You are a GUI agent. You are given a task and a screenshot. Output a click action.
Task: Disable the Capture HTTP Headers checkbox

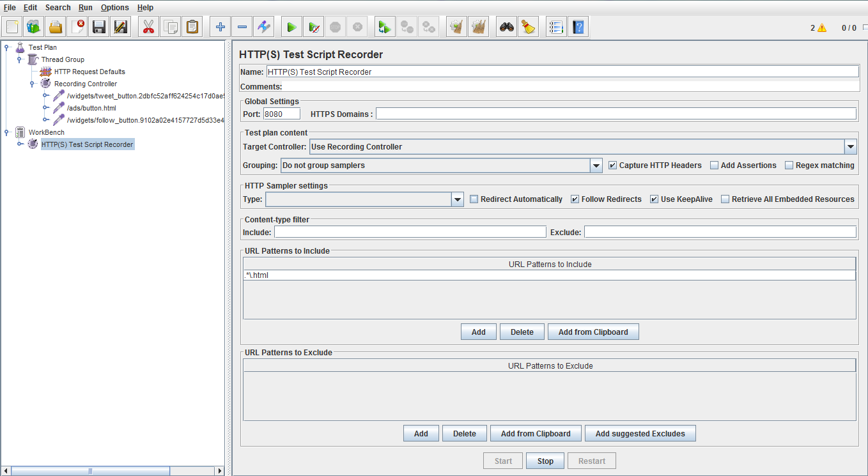(612, 165)
